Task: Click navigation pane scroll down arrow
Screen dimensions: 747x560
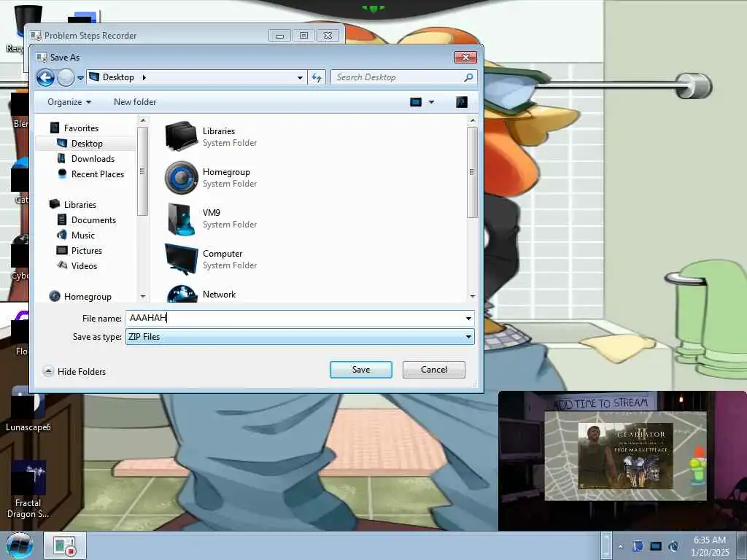Action: click(143, 296)
